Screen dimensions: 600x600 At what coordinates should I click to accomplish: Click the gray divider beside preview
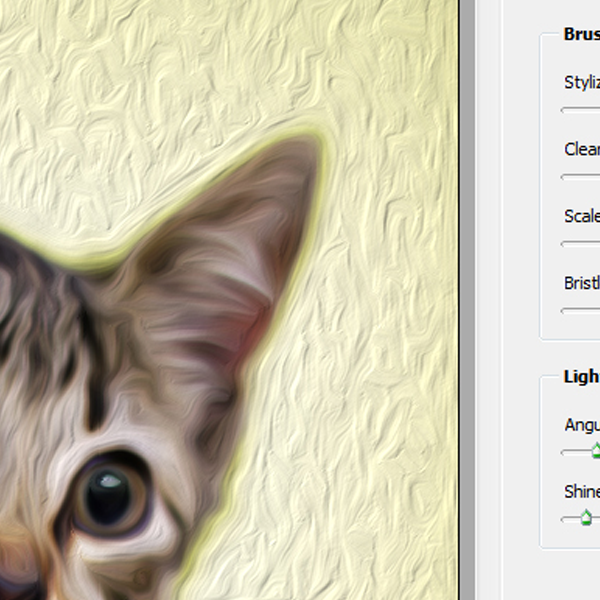coord(467,300)
